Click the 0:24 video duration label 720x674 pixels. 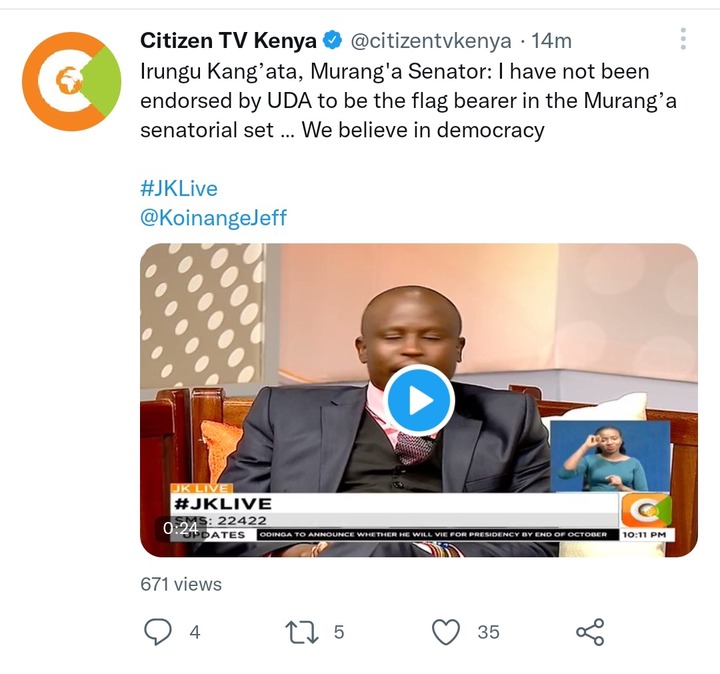tap(180, 528)
